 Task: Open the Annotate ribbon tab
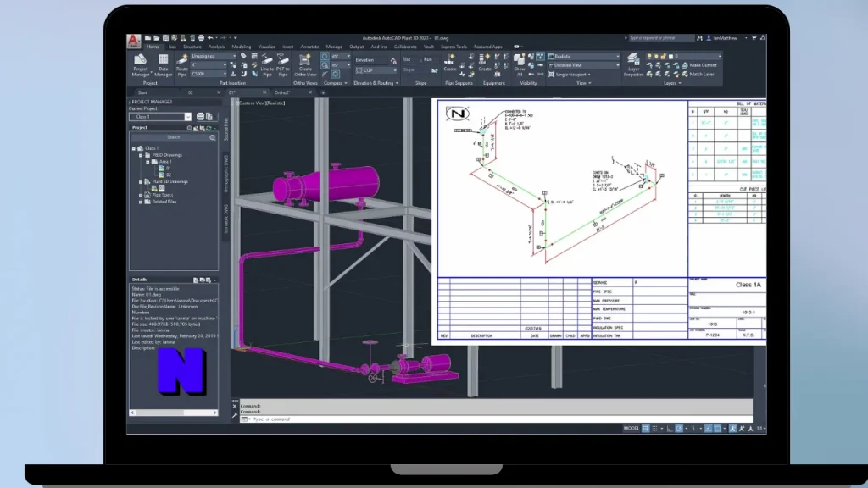309,47
